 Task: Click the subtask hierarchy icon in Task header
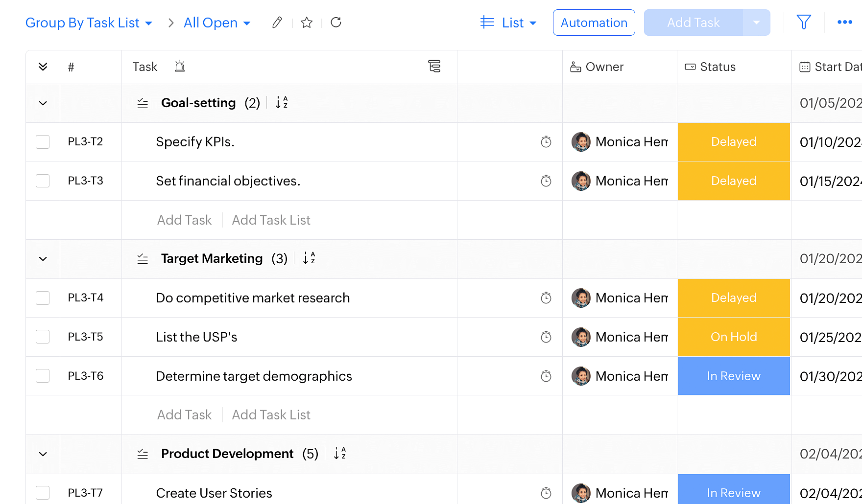tap(434, 67)
